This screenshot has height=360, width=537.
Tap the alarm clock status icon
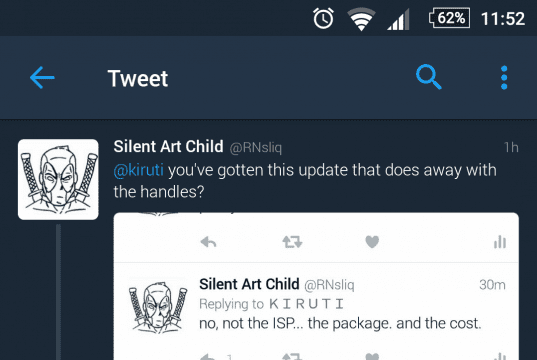pos(323,18)
